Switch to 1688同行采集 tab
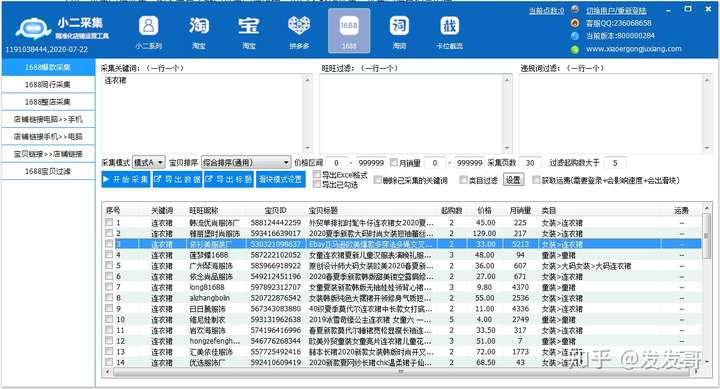Viewport: 720px width, 389px height. (48, 85)
